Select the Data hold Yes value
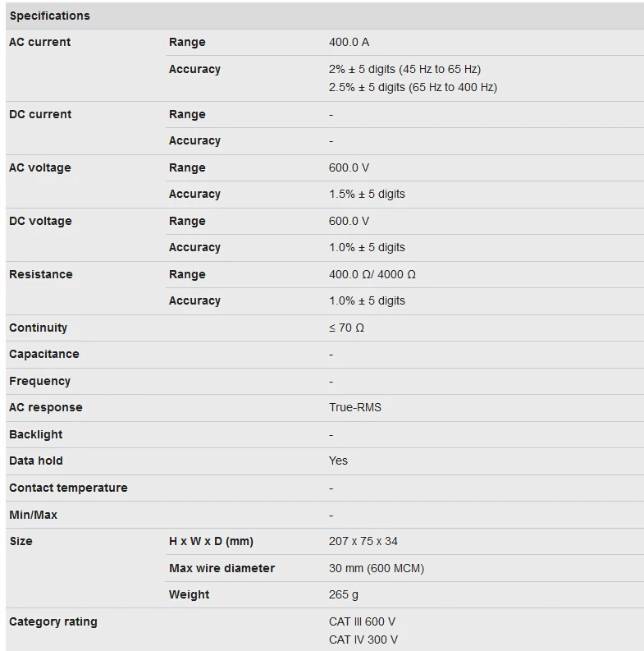This screenshot has width=644, height=651. (338, 461)
